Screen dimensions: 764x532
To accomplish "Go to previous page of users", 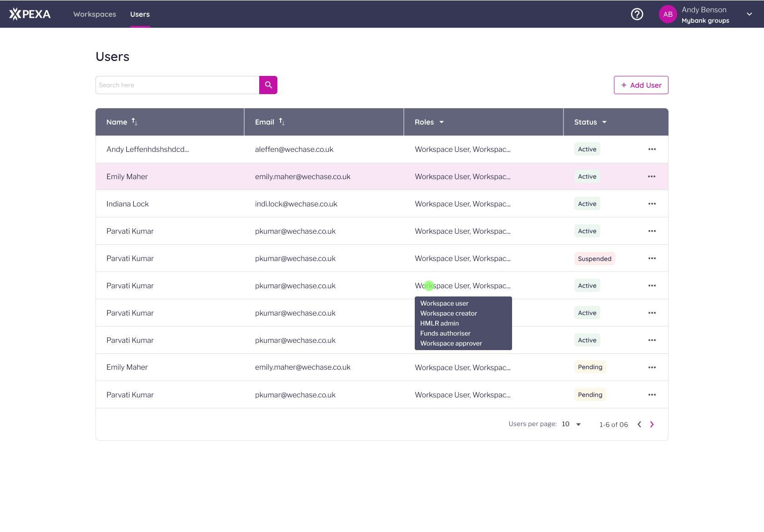I will [639, 424].
